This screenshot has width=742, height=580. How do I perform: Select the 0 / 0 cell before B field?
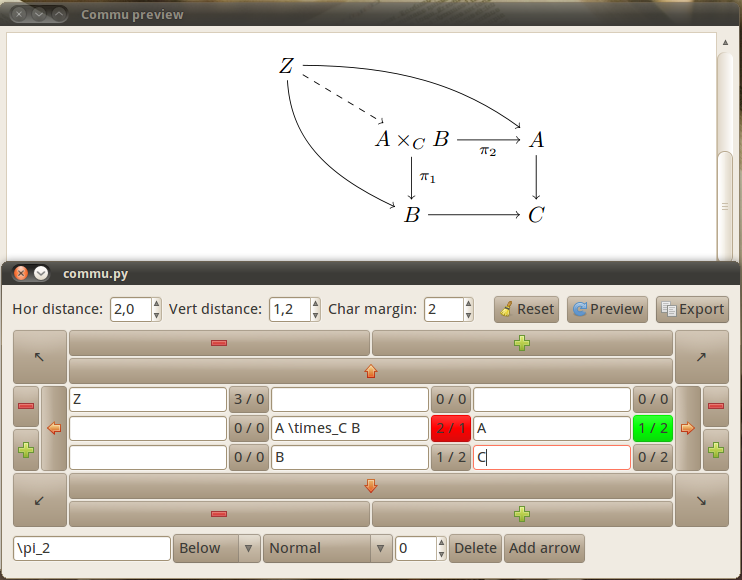[249, 457]
